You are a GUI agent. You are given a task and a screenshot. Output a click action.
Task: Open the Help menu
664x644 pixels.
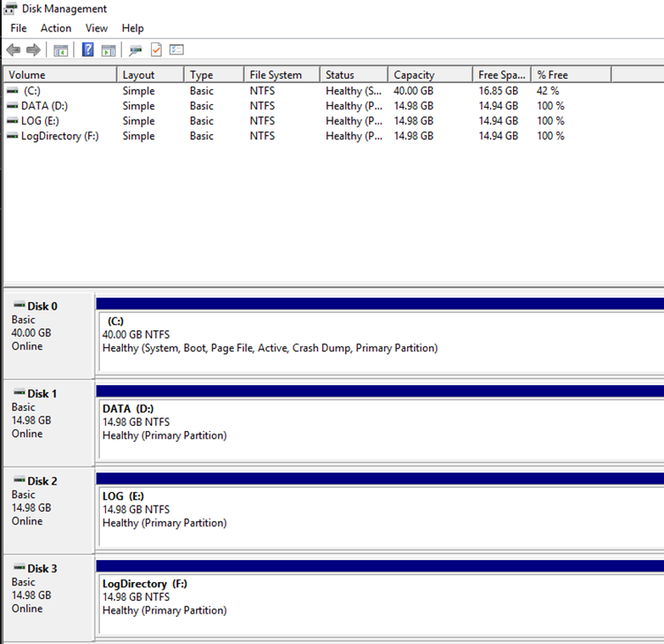pos(133,28)
